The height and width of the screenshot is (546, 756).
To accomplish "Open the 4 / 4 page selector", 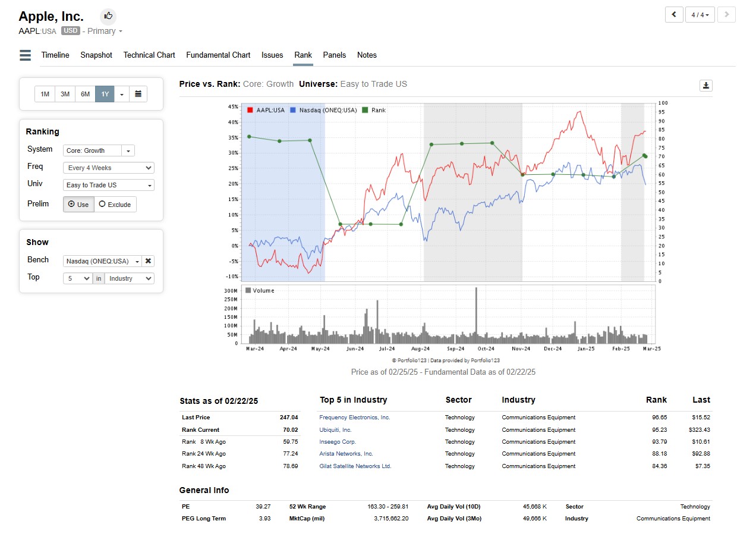I will point(700,15).
